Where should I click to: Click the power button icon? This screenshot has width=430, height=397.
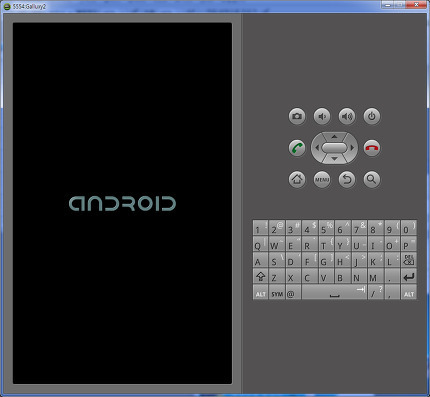pyautogui.click(x=372, y=116)
